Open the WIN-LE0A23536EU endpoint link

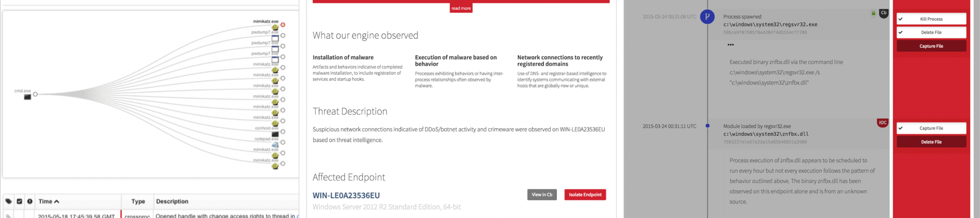pyautogui.click(x=346, y=195)
